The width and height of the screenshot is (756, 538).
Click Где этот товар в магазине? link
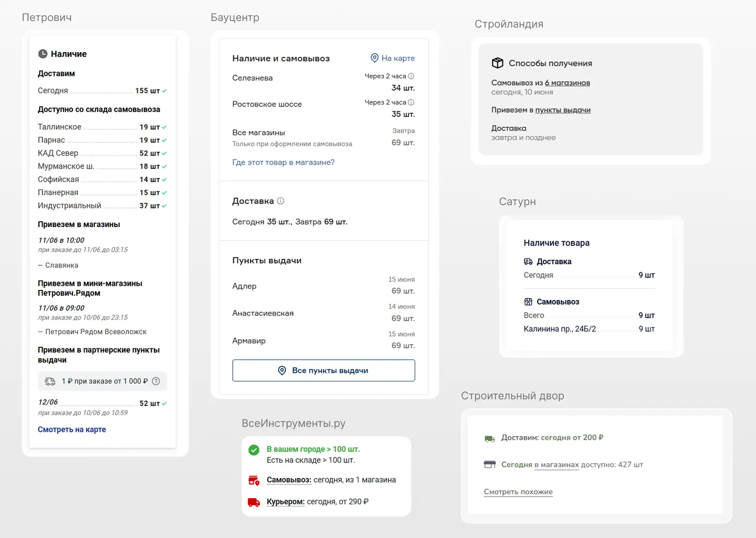click(x=283, y=162)
